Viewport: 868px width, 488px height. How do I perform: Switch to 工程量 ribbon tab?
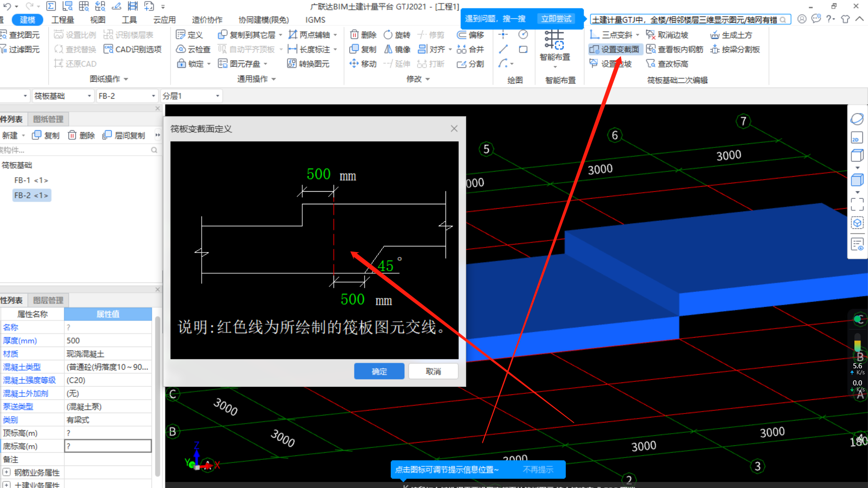(x=63, y=20)
